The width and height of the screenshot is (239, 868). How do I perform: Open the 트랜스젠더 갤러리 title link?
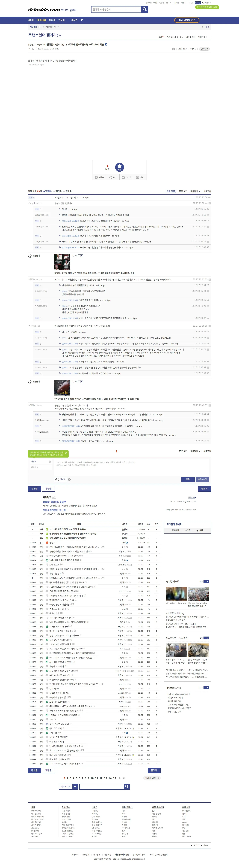[x=42, y=35]
